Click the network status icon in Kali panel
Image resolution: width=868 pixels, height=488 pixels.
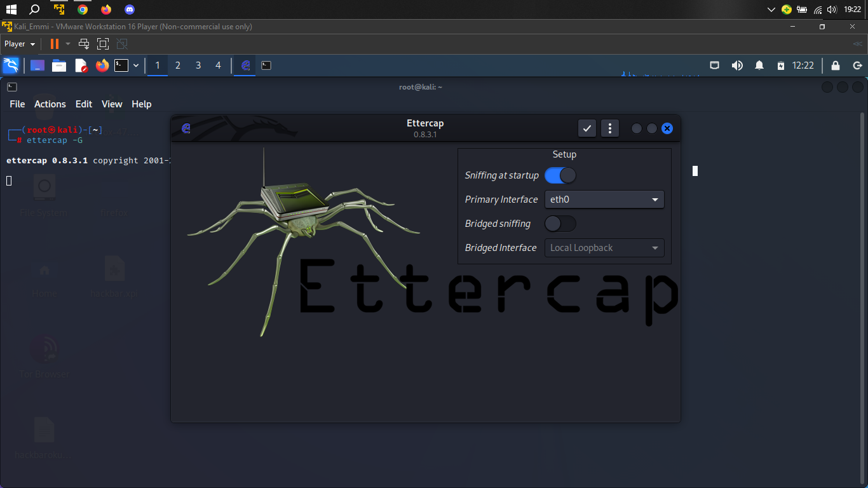tap(715, 65)
